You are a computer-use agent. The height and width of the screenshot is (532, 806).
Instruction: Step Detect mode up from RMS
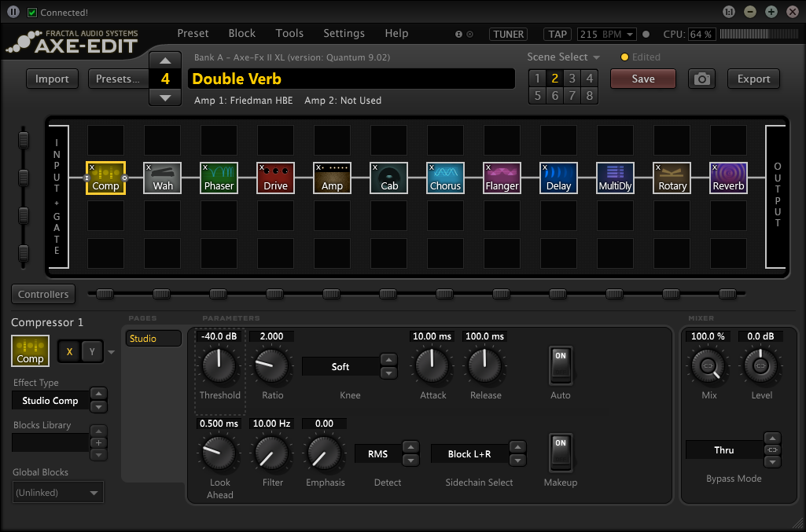(x=410, y=447)
